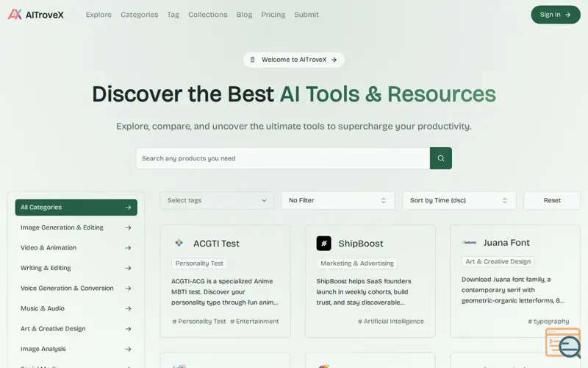Click the AITroveX logo icon
The height and width of the screenshot is (368, 588).
tap(15, 14)
